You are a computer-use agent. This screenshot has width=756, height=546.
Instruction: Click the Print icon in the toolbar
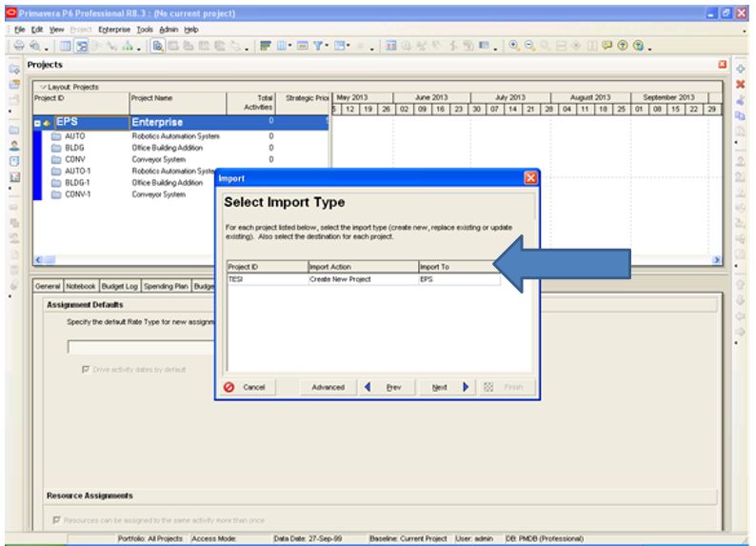coord(9,46)
